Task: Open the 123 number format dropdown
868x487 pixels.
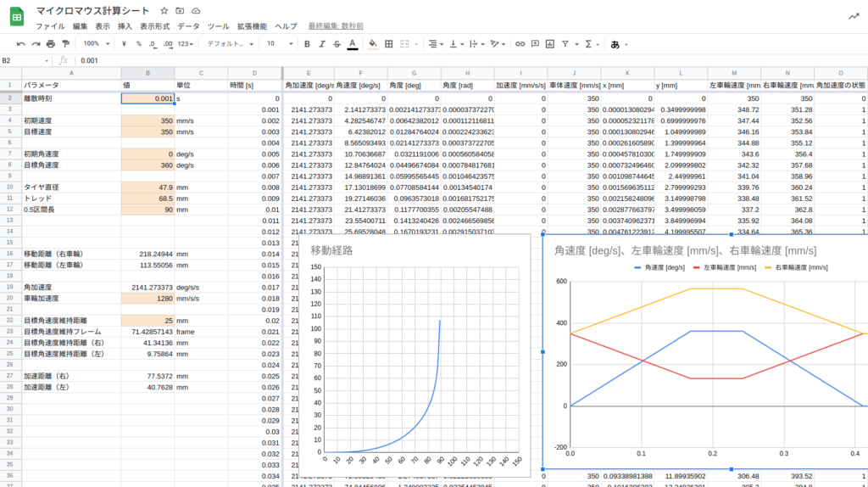Action: [186, 44]
